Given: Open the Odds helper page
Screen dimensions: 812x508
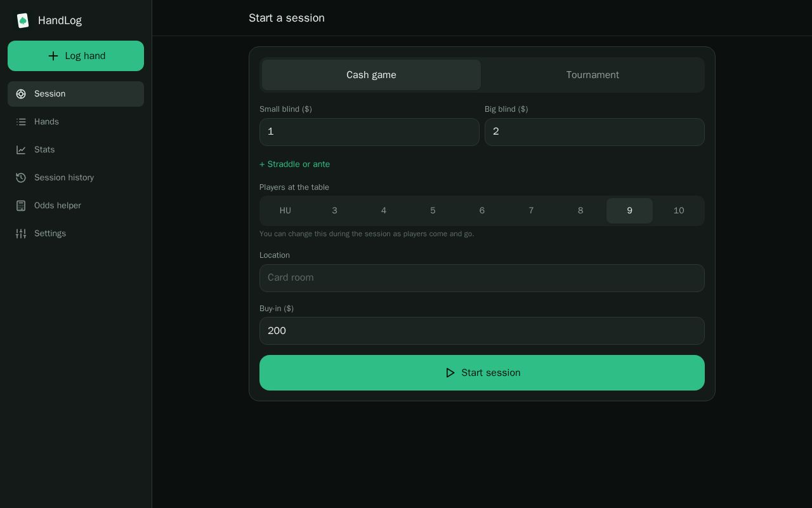Looking at the screenshot, I should [x=75, y=206].
